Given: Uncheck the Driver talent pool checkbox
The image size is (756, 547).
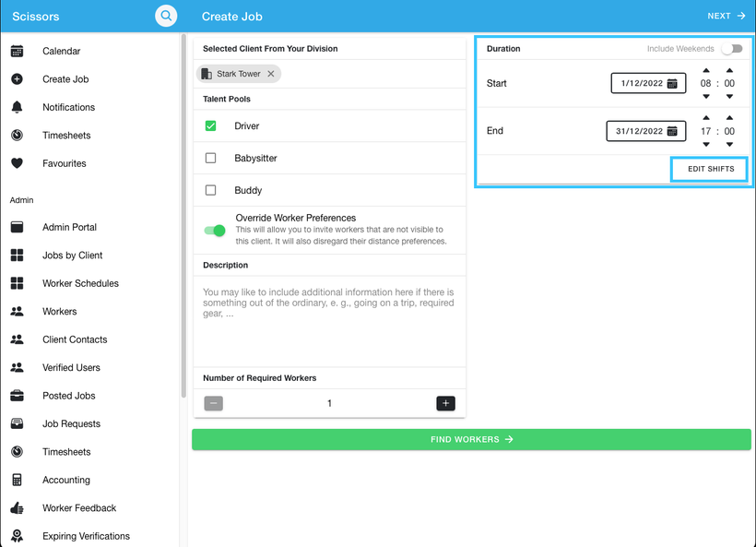Looking at the screenshot, I should pos(211,125).
